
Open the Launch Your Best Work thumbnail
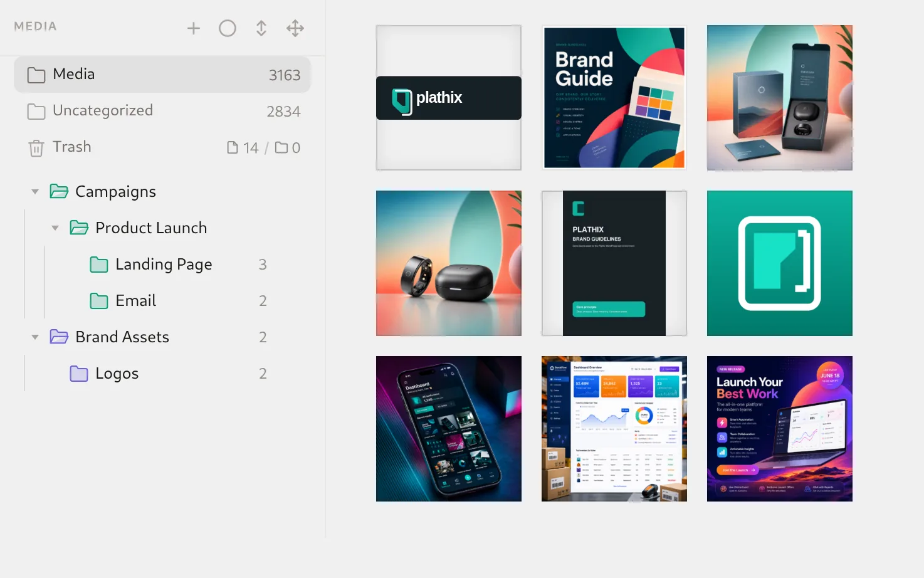tap(780, 429)
